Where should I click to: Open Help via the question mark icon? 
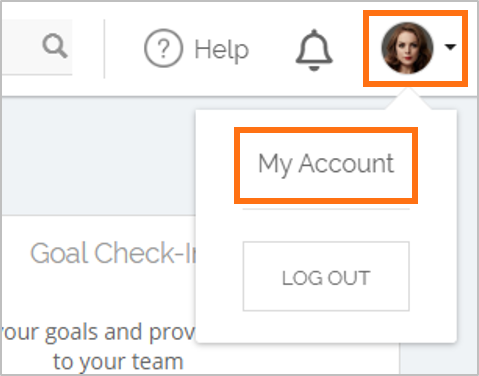[163, 48]
